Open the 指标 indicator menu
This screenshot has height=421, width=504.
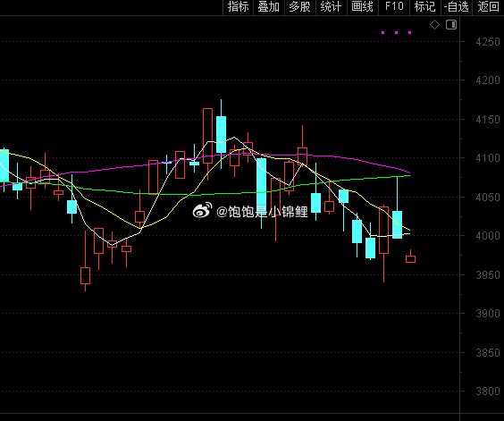pyautogui.click(x=239, y=7)
